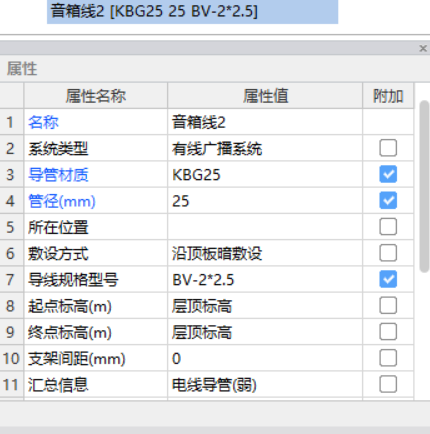This screenshot has width=430, height=434.
Task: Select row number 1 header
Action: (12, 122)
